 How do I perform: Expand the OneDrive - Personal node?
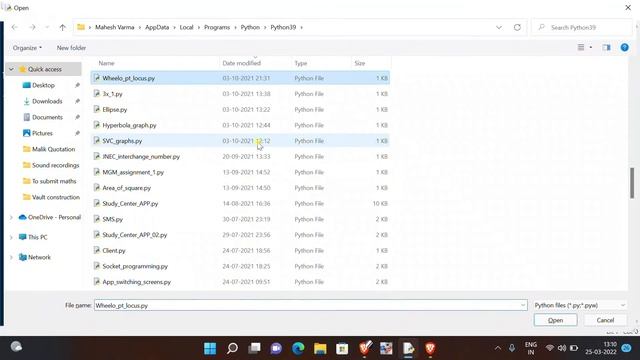click(11, 217)
